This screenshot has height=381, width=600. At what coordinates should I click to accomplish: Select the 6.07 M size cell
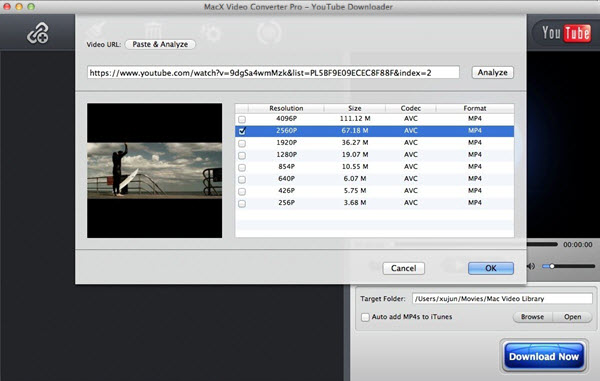[x=355, y=179]
